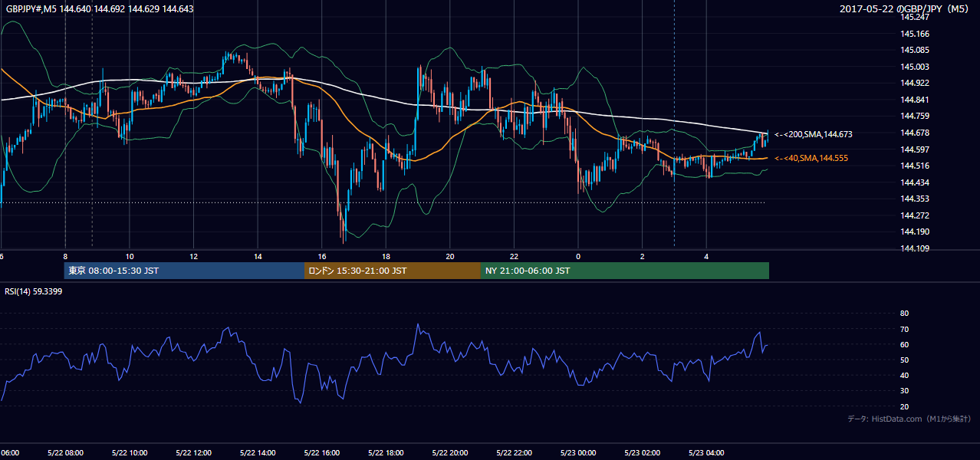Click RSI scale value 80

tap(904, 314)
